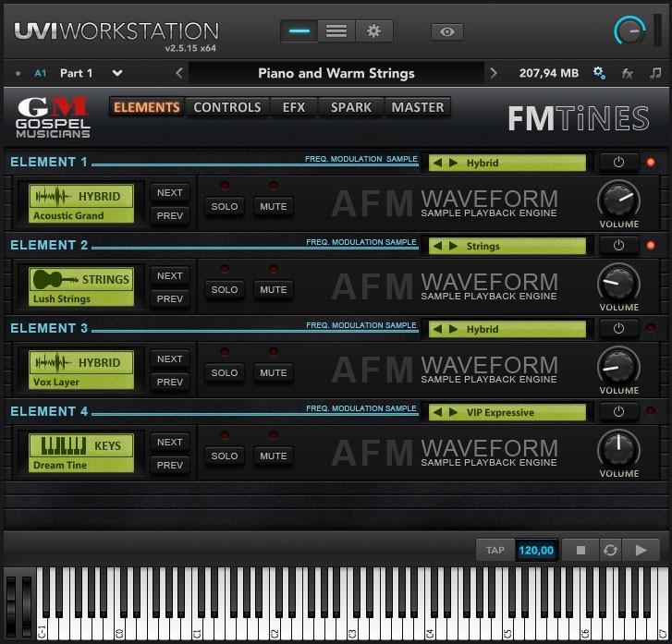672x644 pixels.
Task: Open Element 4 VIP Expressive category display
Action: click(x=507, y=412)
